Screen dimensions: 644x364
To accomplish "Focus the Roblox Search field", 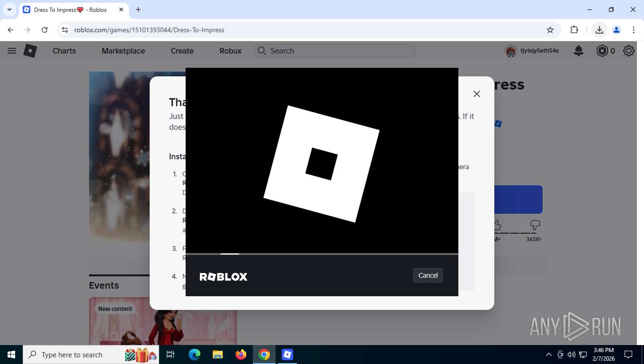I will click(x=335, y=51).
